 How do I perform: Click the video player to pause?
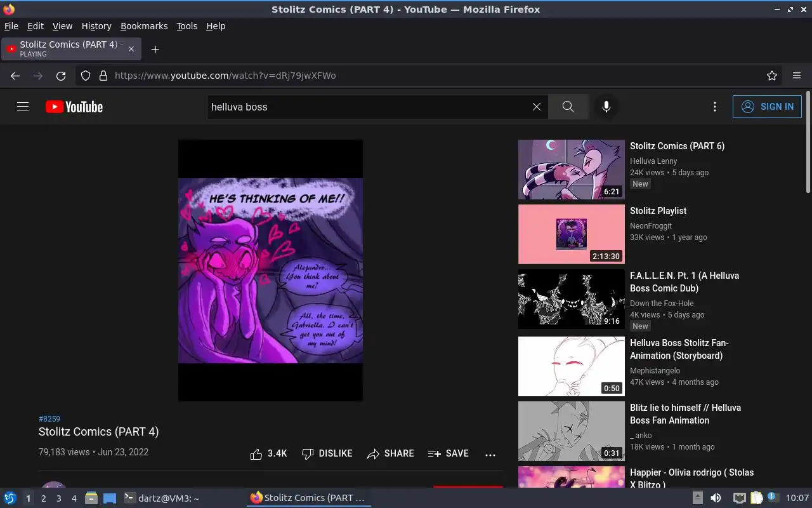point(270,271)
